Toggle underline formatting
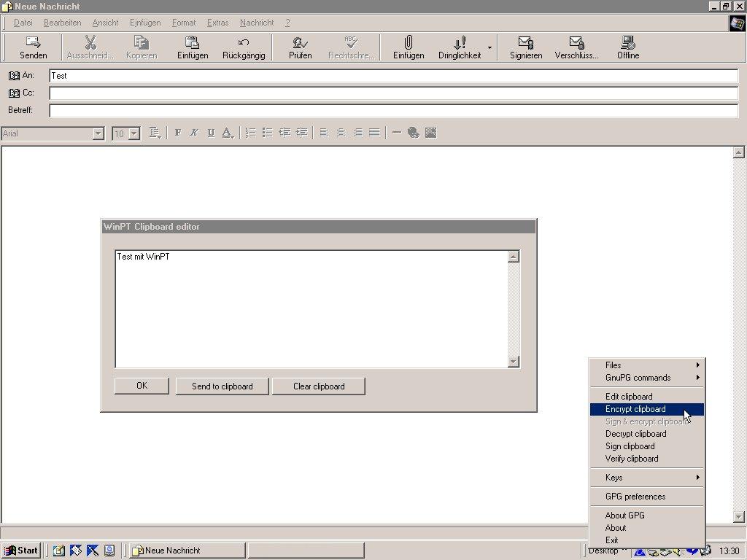Image resolution: width=747 pixels, height=560 pixels. point(211,133)
